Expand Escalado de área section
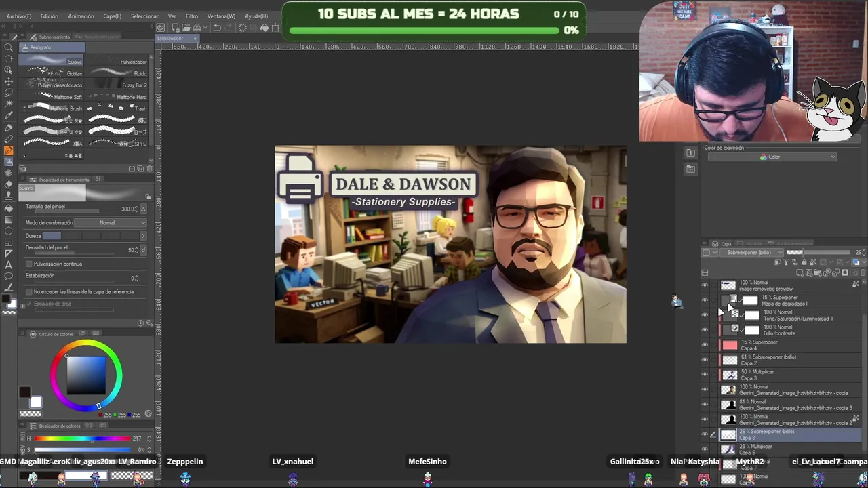 (x=22, y=304)
